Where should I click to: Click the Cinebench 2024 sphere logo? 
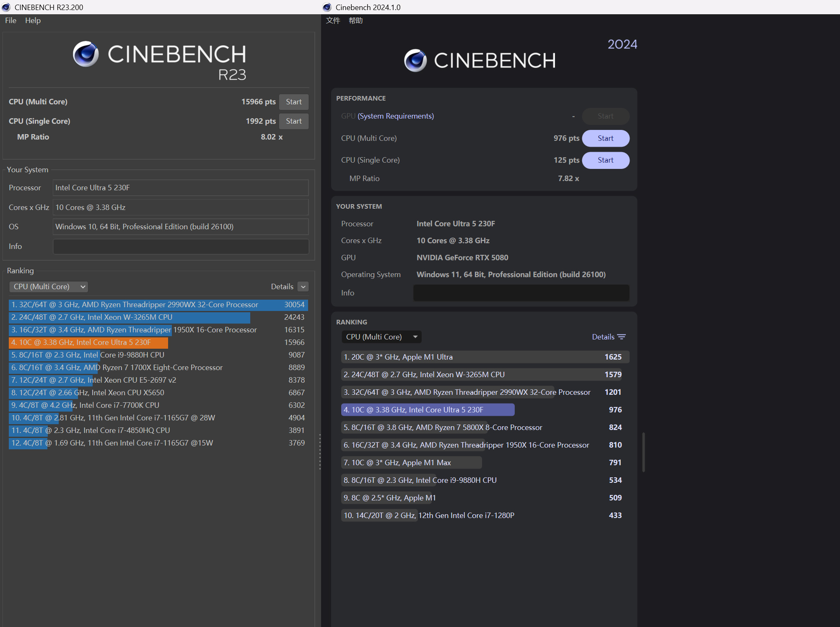[415, 60]
